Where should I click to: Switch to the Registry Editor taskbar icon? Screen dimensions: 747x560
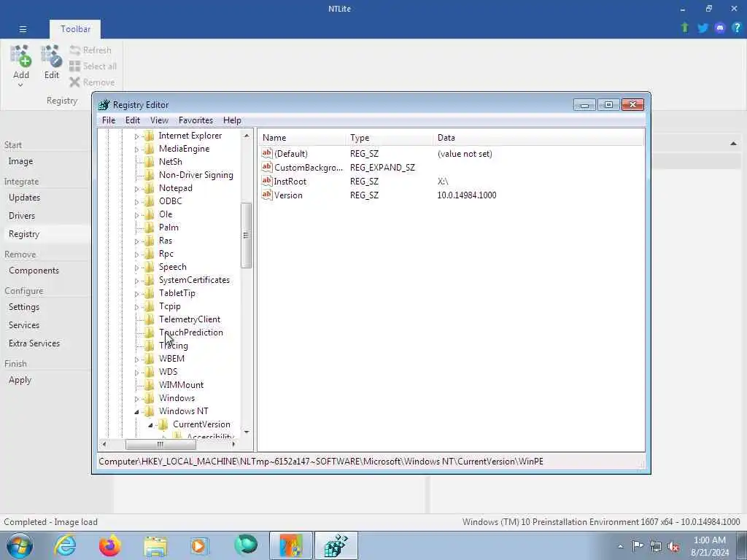(x=336, y=545)
